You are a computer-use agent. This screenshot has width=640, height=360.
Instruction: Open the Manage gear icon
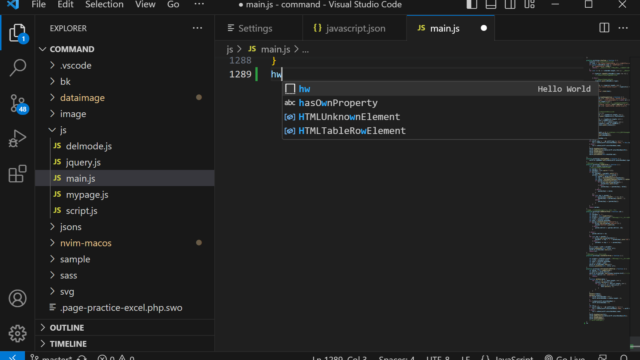pos(18,333)
